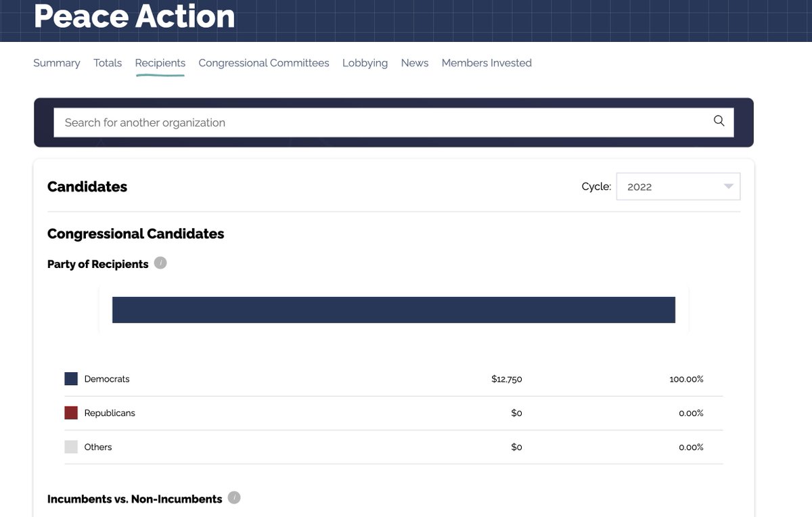Image resolution: width=812 pixels, height=517 pixels.
Task: Switch to the Totals tab
Action: pos(108,63)
